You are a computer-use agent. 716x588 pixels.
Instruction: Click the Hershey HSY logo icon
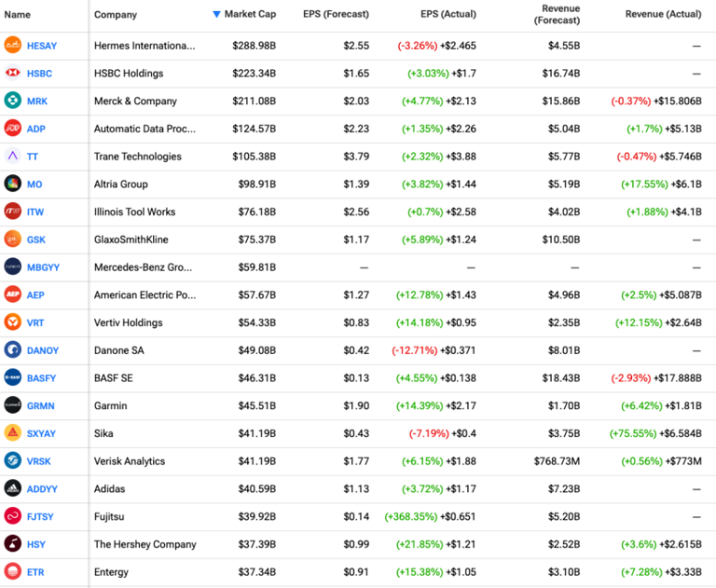coord(13,543)
